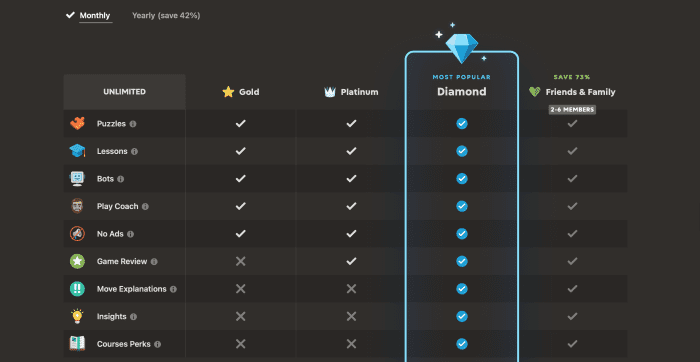Select Monthly billing option
This screenshot has height=362, width=700.
click(88, 16)
